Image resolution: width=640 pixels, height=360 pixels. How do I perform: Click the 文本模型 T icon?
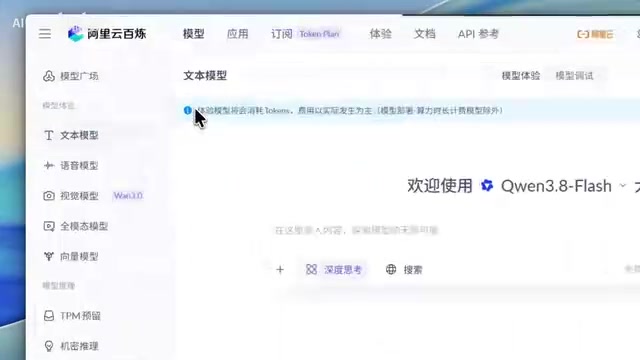tap(49, 135)
